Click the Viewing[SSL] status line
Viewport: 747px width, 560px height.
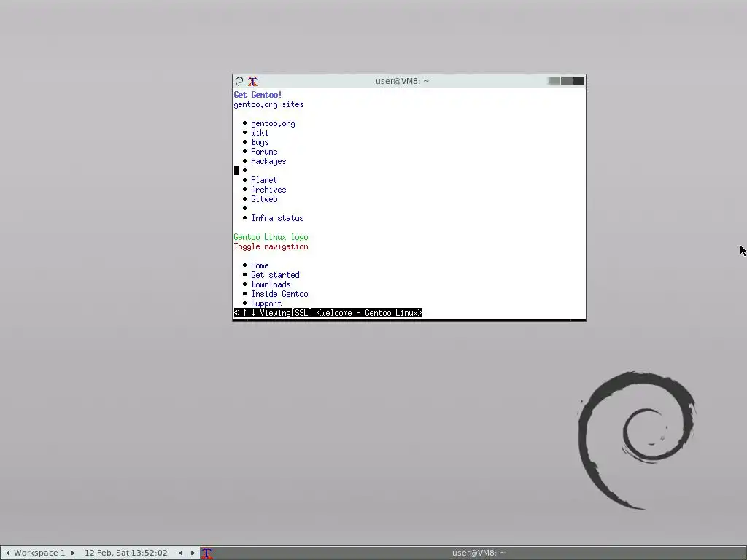pos(328,313)
